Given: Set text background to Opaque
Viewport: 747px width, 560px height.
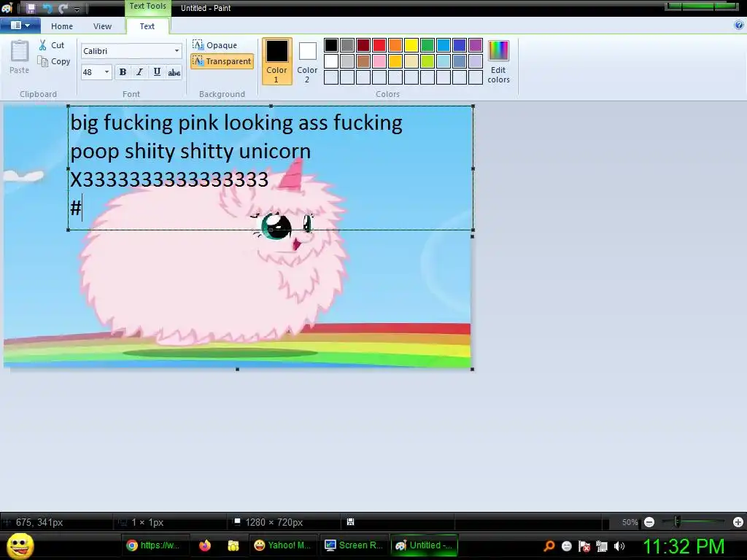Looking at the screenshot, I should click(x=215, y=45).
